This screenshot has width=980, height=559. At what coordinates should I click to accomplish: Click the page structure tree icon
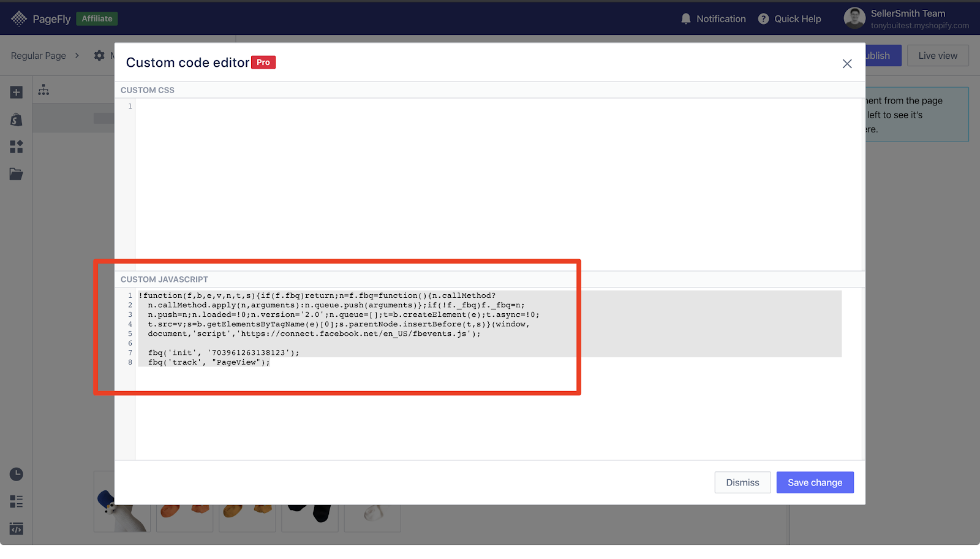tap(43, 90)
